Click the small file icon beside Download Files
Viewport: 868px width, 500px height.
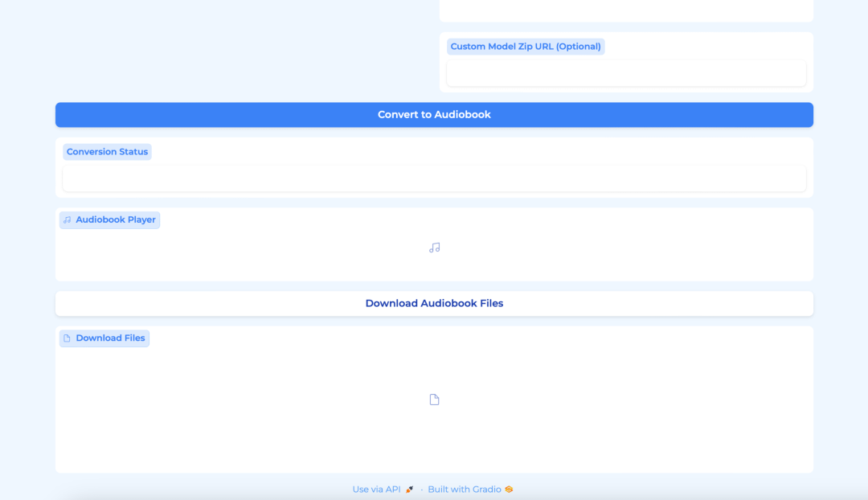[68, 338]
